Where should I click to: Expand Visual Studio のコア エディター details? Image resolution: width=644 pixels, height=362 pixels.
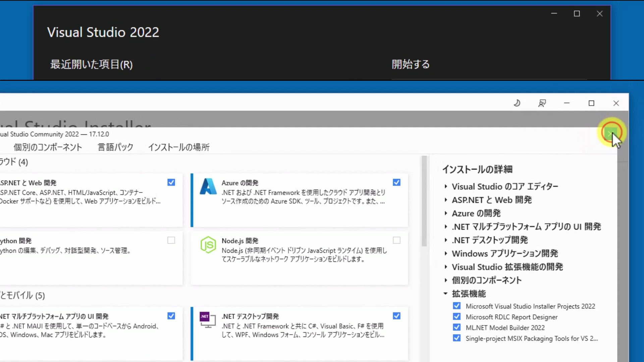(x=446, y=186)
